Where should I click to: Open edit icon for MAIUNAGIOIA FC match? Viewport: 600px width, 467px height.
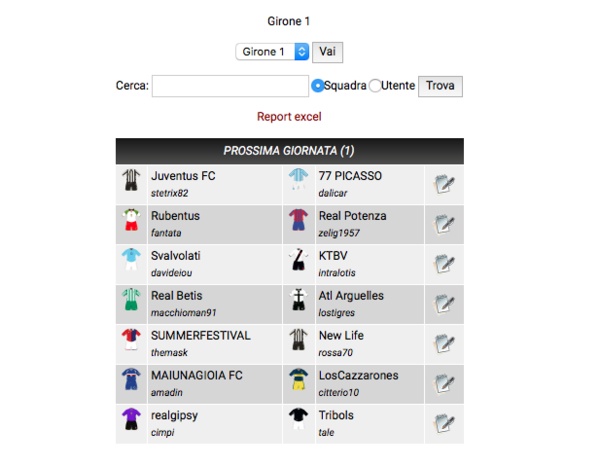444,383
